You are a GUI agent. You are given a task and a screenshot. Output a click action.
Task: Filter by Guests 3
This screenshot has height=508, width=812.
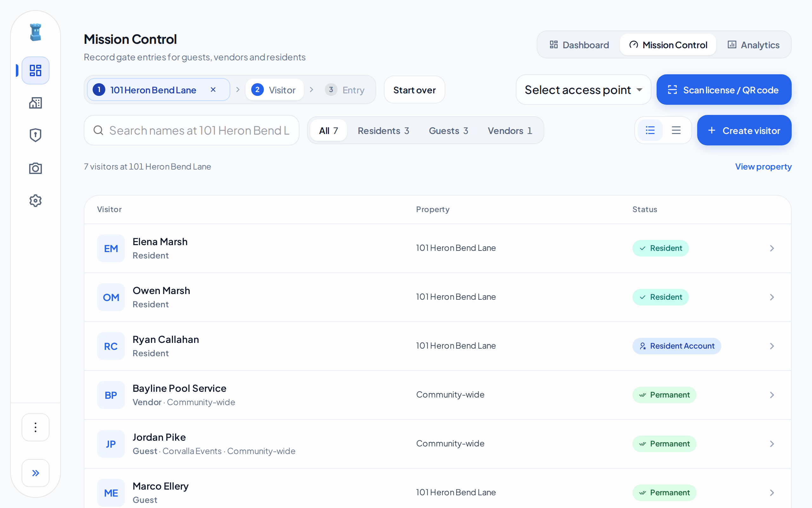pos(448,130)
